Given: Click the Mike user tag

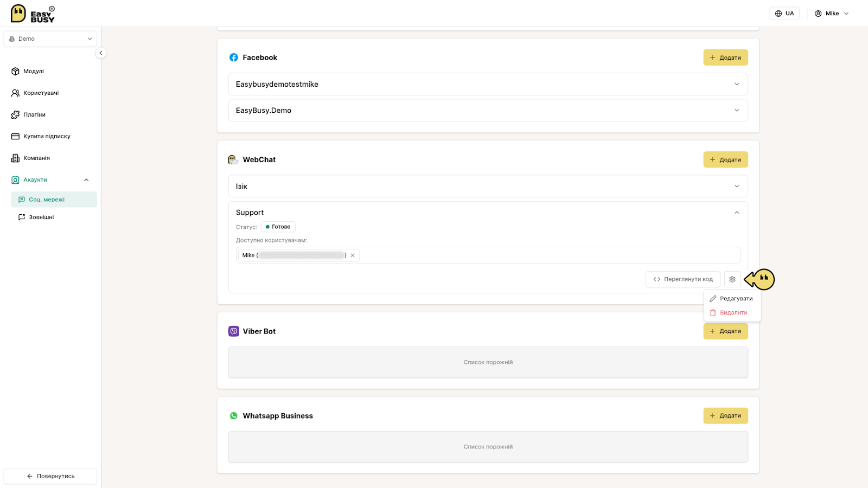Looking at the screenshot, I should coord(299,255).
